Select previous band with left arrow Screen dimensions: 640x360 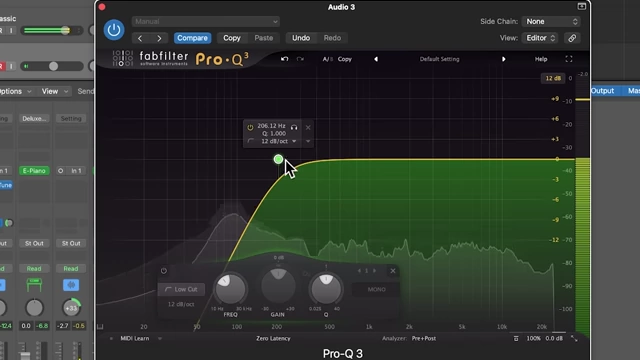click(x=359, y=271)
